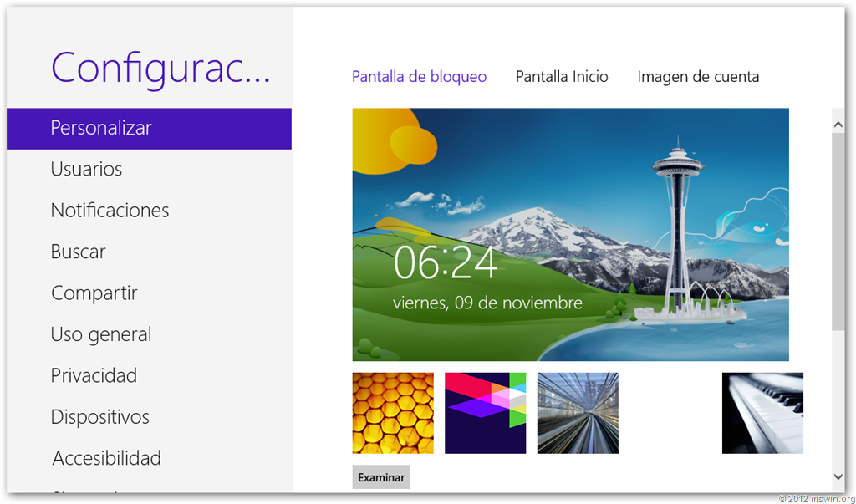This screenshot has width=856, height=504.
Task: Open the Usuarios settings section
Action: coord(86,169)
